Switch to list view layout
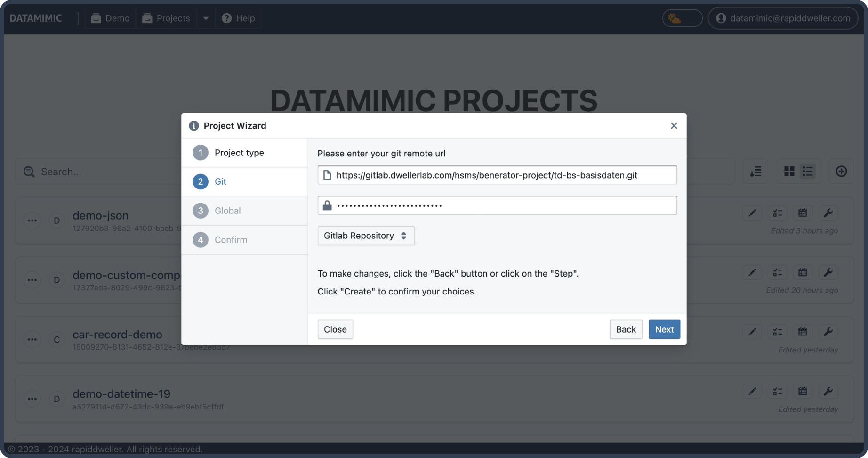The image size is (868, 458). pos(808,172)
